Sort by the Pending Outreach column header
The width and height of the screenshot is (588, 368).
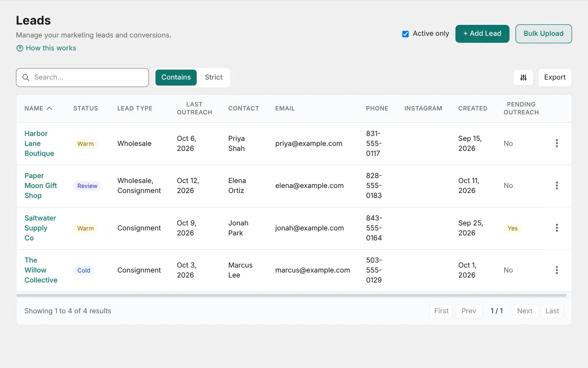pyautogui.click(x=521, y=109)
